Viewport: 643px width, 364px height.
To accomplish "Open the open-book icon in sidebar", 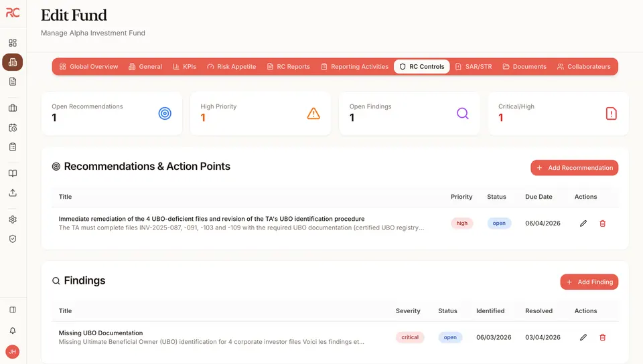I will pyautogui.click(x=13, y=173).
